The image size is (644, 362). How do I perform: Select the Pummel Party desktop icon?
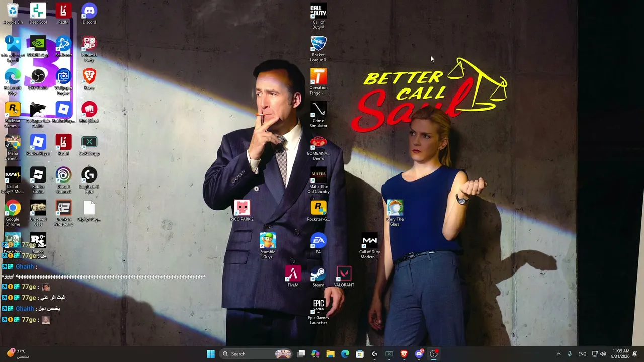click(89, 49)
